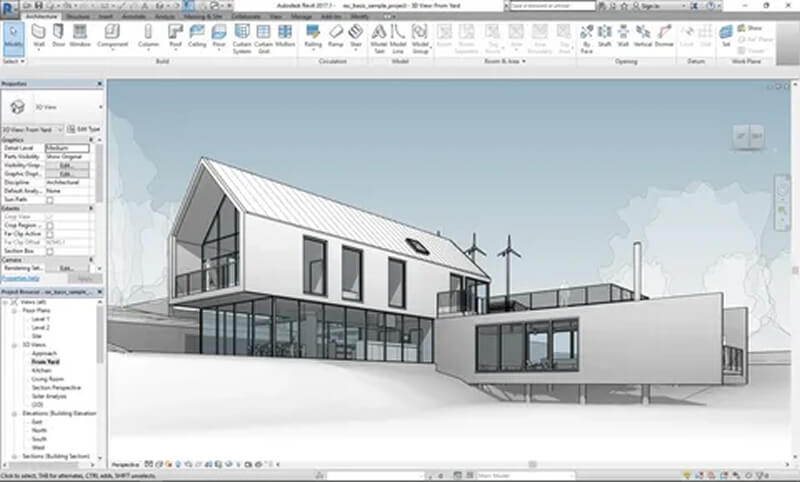The width and height of the screenshot is (800, 482).
Task: Open the Manage ribbon tab
Action: (x=300, y=17)
